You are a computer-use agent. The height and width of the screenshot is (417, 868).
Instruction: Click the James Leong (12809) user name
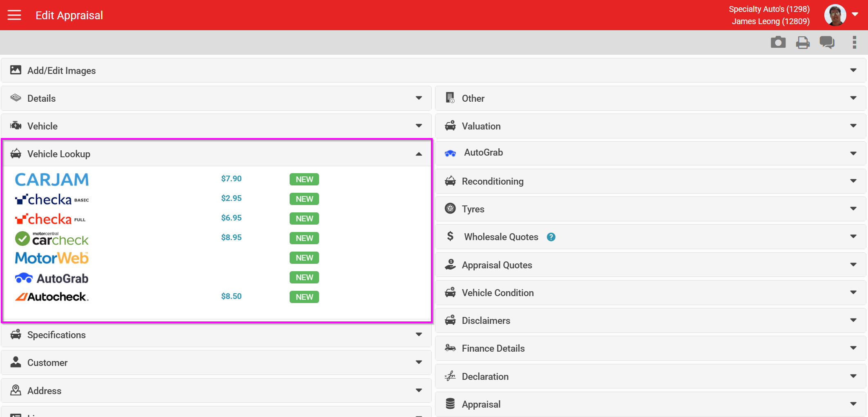click(771, 21)
